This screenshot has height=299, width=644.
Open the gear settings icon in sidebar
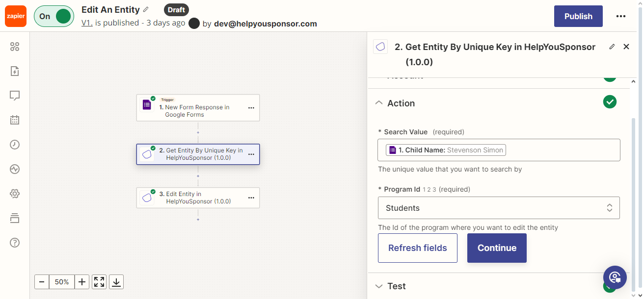[x=15, y=194]
